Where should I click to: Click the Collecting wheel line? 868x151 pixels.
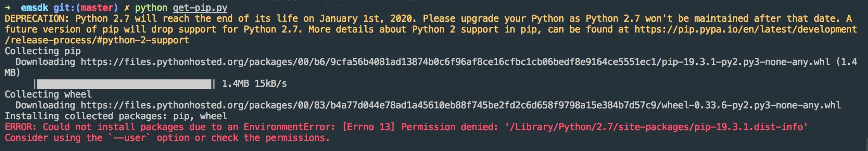click(48, 94)
